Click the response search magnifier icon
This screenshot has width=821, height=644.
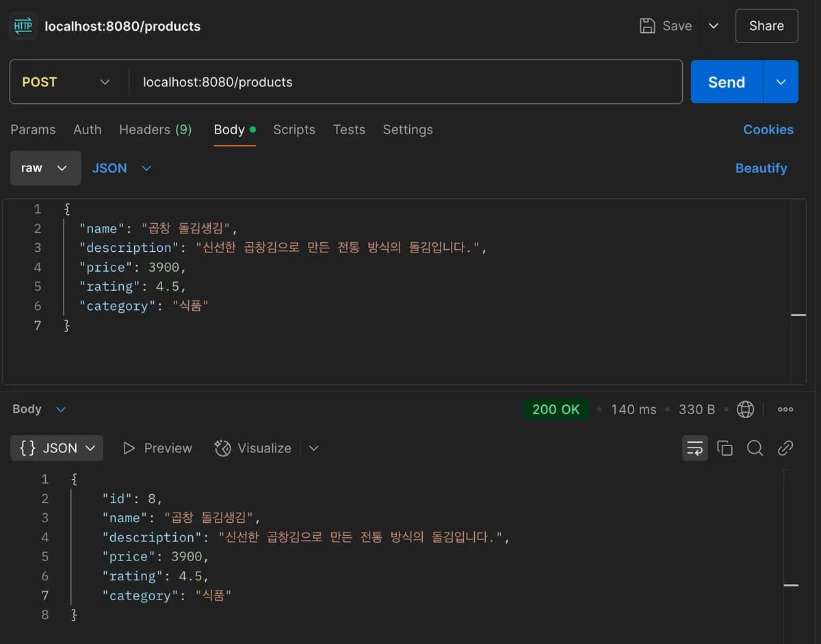(755, 448)
